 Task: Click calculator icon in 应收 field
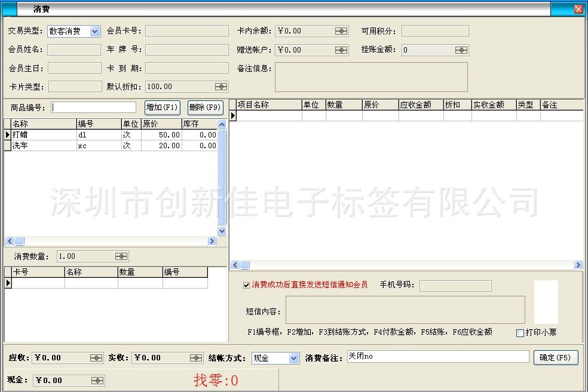click(x=96, y=358)
